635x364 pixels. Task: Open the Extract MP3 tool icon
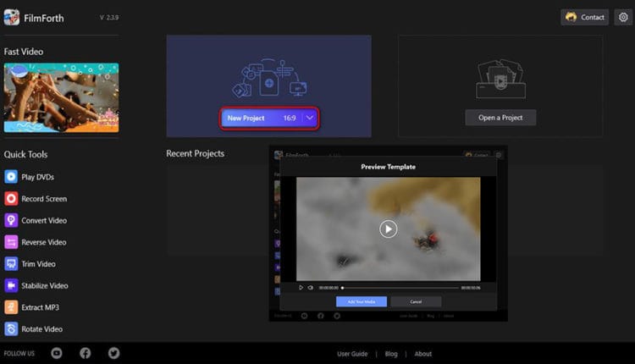point(11,307)
